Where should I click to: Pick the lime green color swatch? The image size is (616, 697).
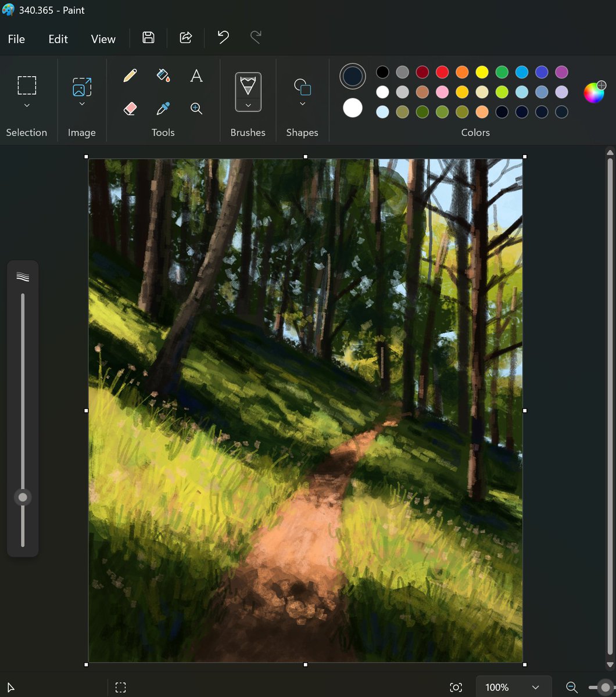click(x=502, y=92)
